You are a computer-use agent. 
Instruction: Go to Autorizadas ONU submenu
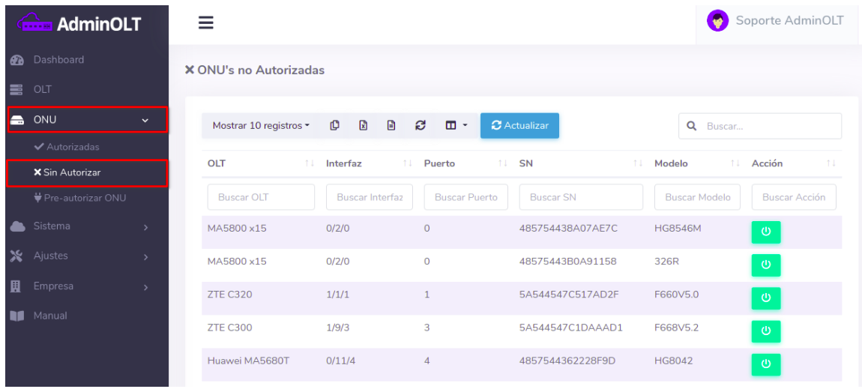pyautogui.click(x=70, y=147)
